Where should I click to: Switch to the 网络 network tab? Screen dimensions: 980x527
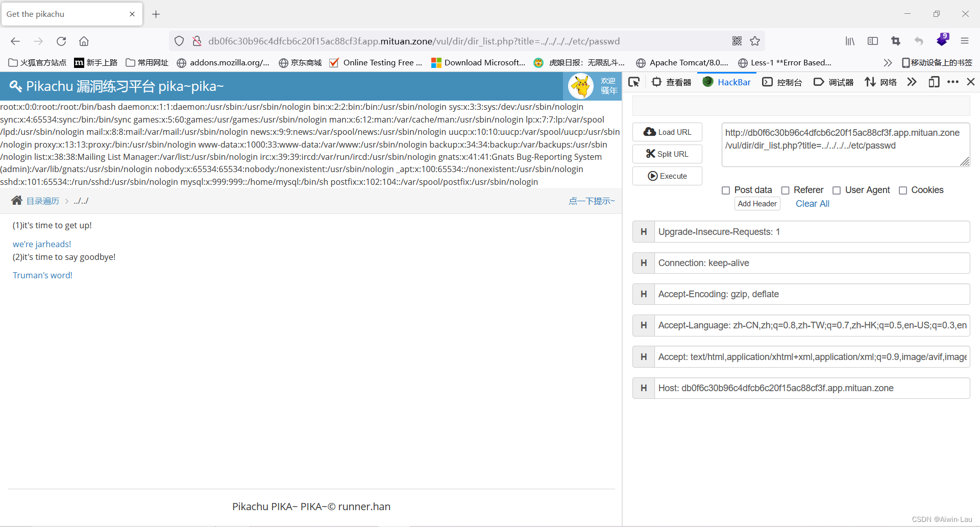[881, 82]
